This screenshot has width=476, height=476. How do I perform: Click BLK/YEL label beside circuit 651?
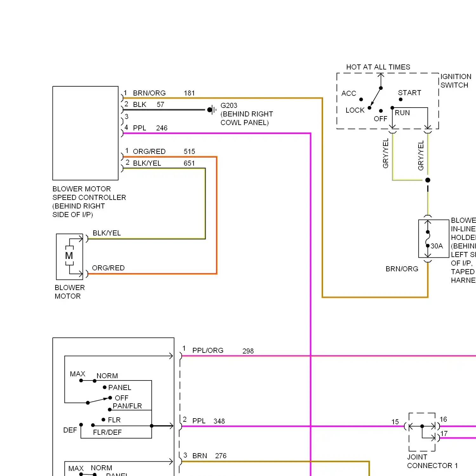[147, 163]
